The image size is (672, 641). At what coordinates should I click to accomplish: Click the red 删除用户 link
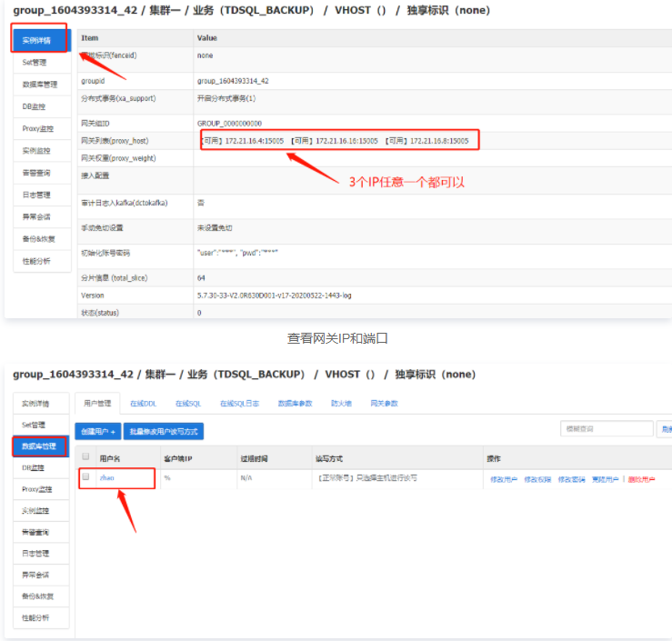[x=640, y=478]
